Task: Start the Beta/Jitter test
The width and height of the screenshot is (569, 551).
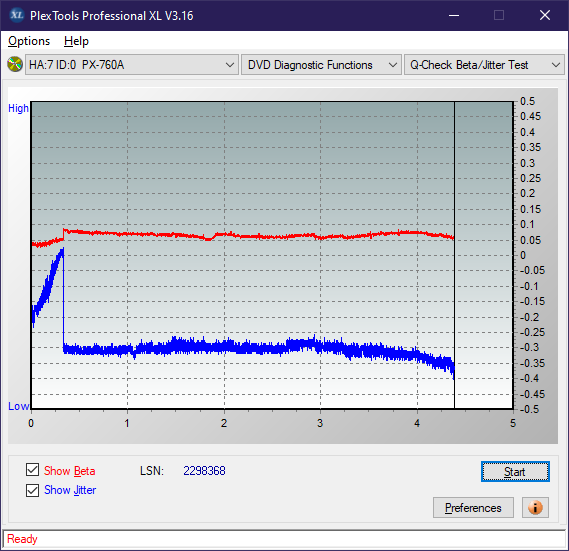Action: click(515, 472)
